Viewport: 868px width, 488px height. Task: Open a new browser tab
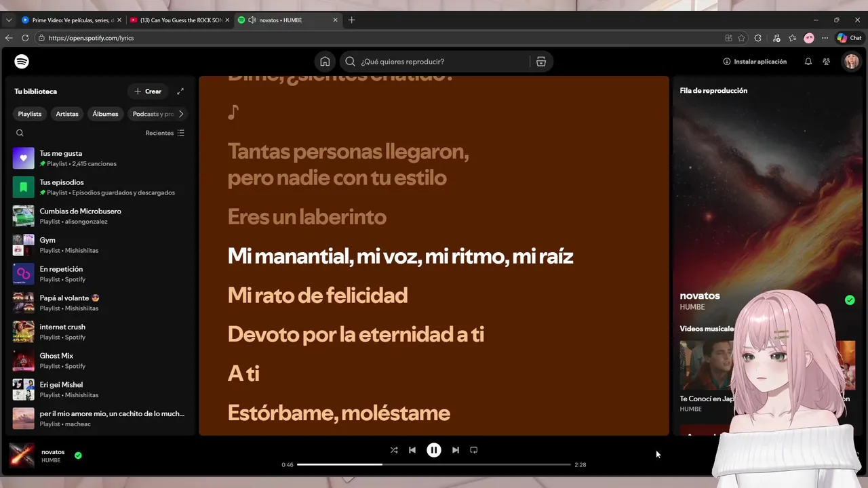[x=351, y=20]
